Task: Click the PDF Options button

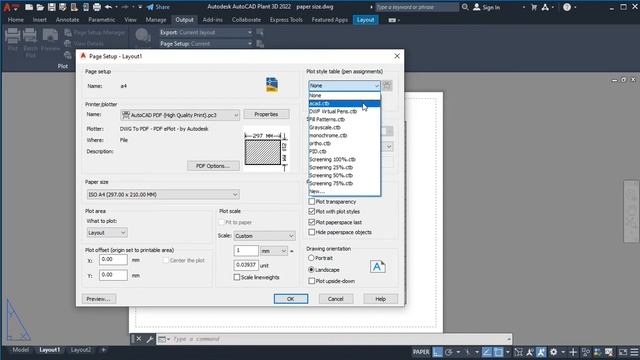Action: [x=213, y=166]
